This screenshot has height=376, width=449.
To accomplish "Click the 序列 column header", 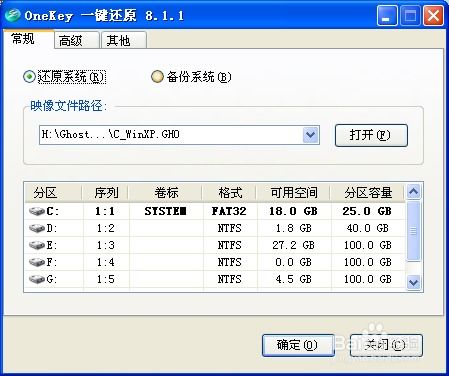I will pos(106,193).
